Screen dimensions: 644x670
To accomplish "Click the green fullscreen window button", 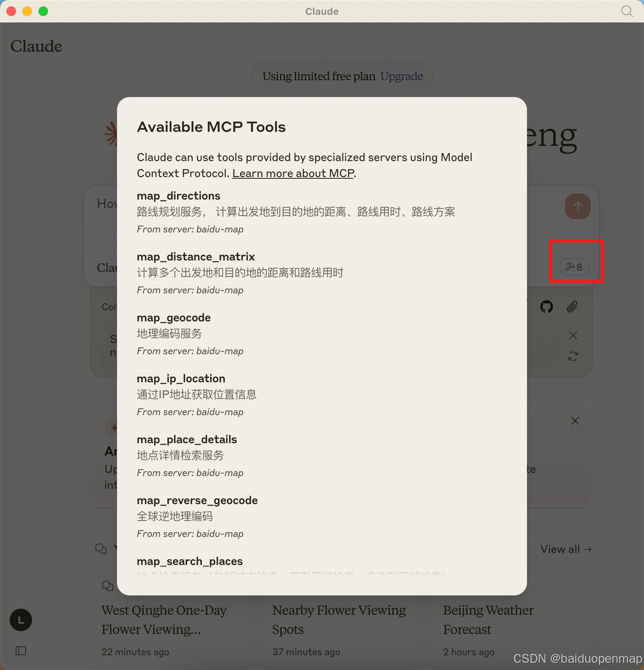I will click(43, 11).
